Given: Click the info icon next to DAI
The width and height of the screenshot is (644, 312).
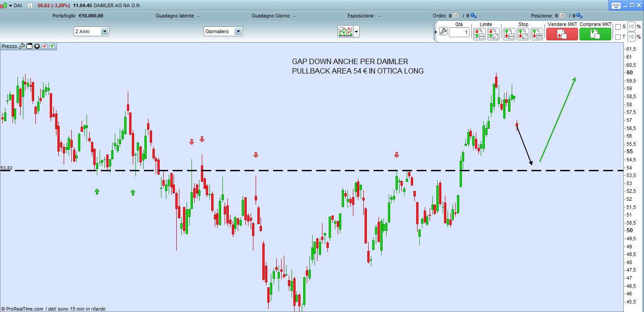Looking at the screenshot, I should pyautogui.click(x=30, y=6).
